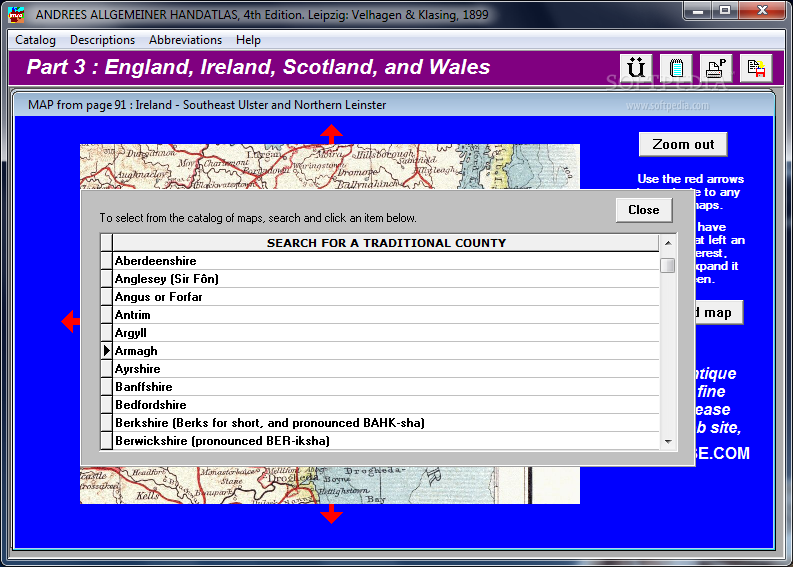Screen dimensions: 793x567
Task: Open the Descriptions menu
Action: (103, 40)
